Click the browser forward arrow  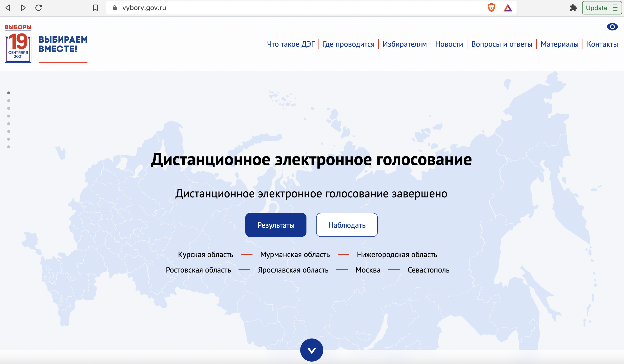(x=23, y=8)
